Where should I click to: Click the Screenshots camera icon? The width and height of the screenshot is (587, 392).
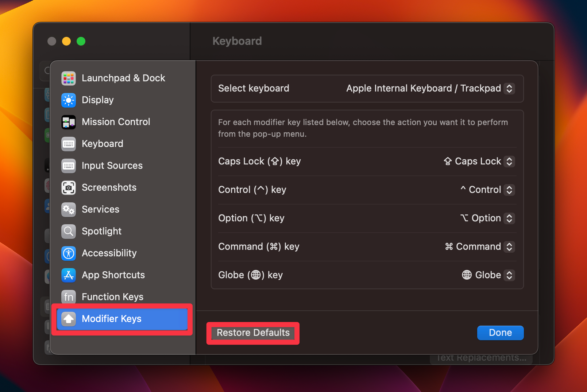[x=69, y=187]
